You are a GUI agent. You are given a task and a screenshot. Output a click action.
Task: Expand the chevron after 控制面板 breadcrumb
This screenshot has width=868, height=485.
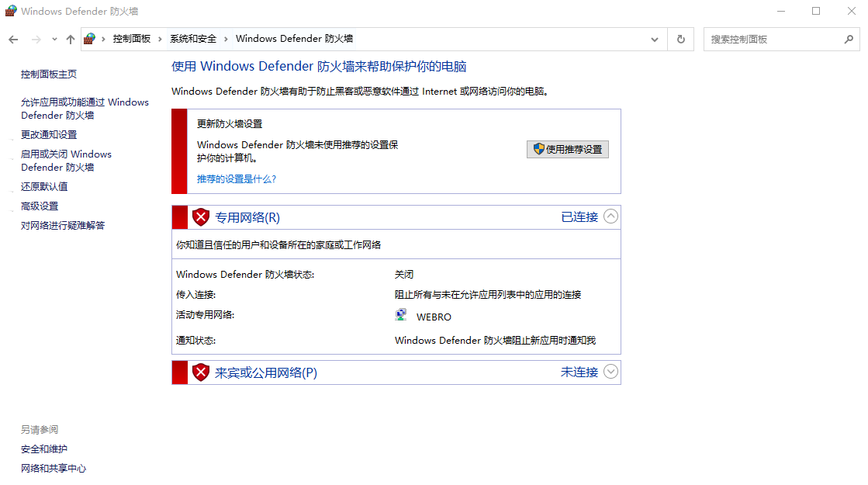click(160, 39)
